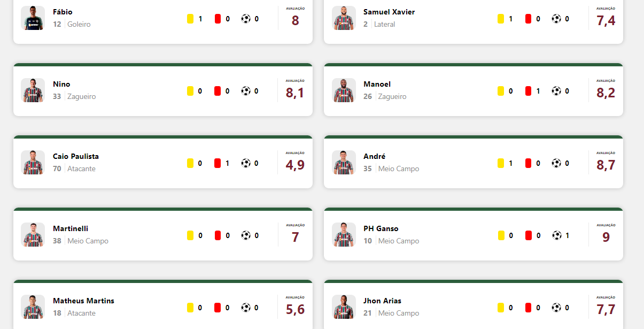The width and height of the screenshot is (644, 329).
Task: Open Manoel's player photo
Action: click(344, 90)
